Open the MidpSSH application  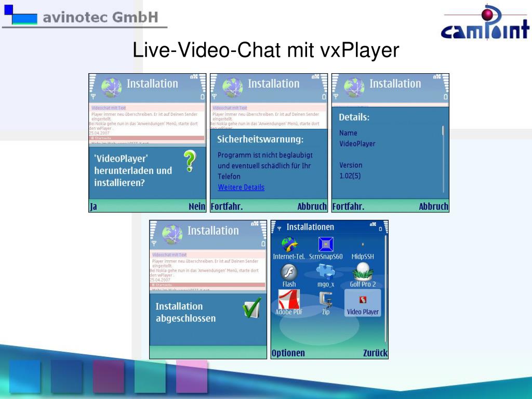tap(363, 249)
